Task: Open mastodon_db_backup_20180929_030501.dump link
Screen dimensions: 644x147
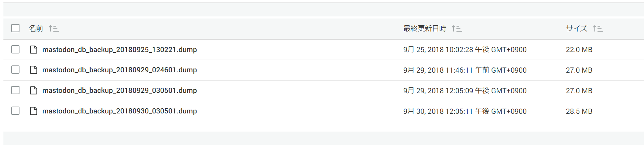Action: 120,90
